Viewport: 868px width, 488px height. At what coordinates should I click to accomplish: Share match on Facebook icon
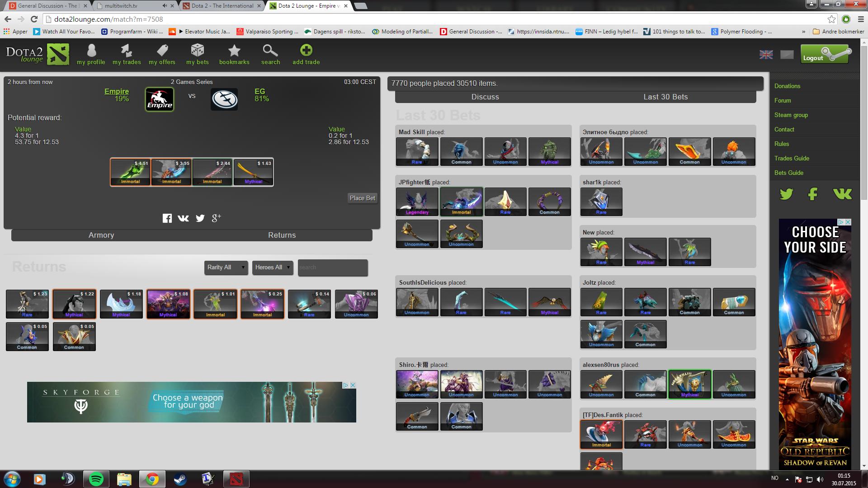(167, 218)
